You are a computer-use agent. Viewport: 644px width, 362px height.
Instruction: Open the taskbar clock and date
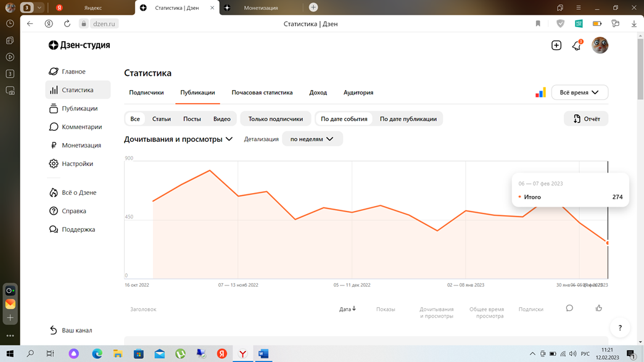click(607, 353)
